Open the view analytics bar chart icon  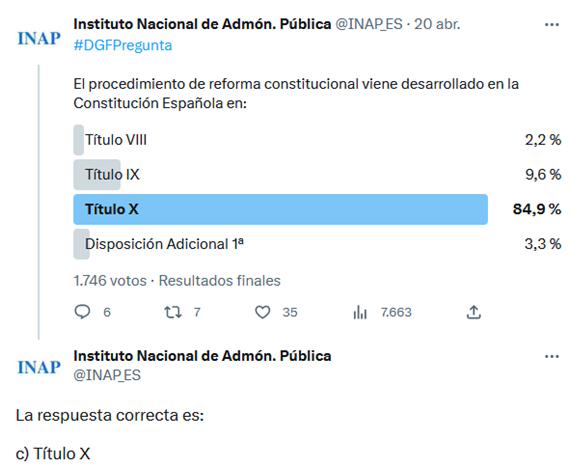pos(360,312)
